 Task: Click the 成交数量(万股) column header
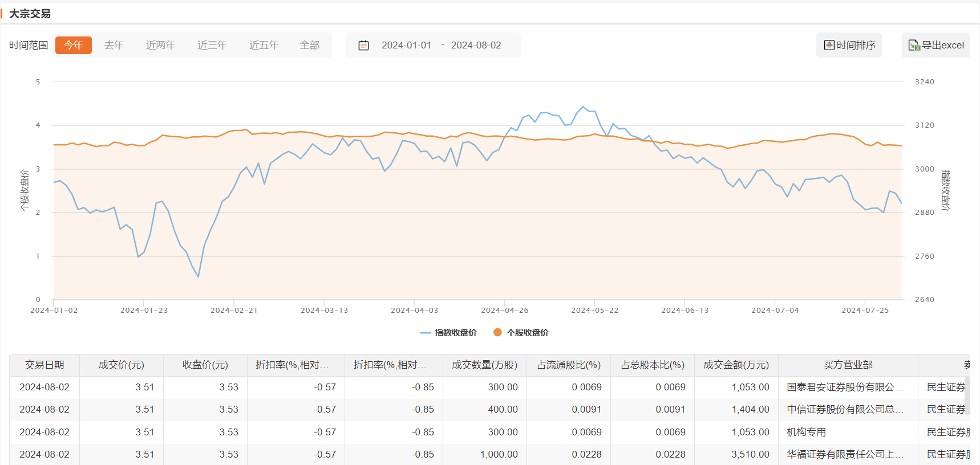coord(484,365)
